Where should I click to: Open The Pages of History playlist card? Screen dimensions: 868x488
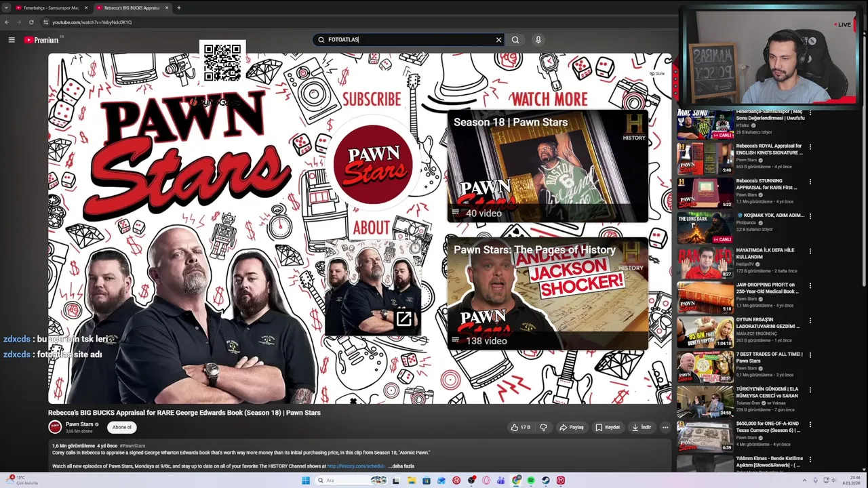click(547, 293)
